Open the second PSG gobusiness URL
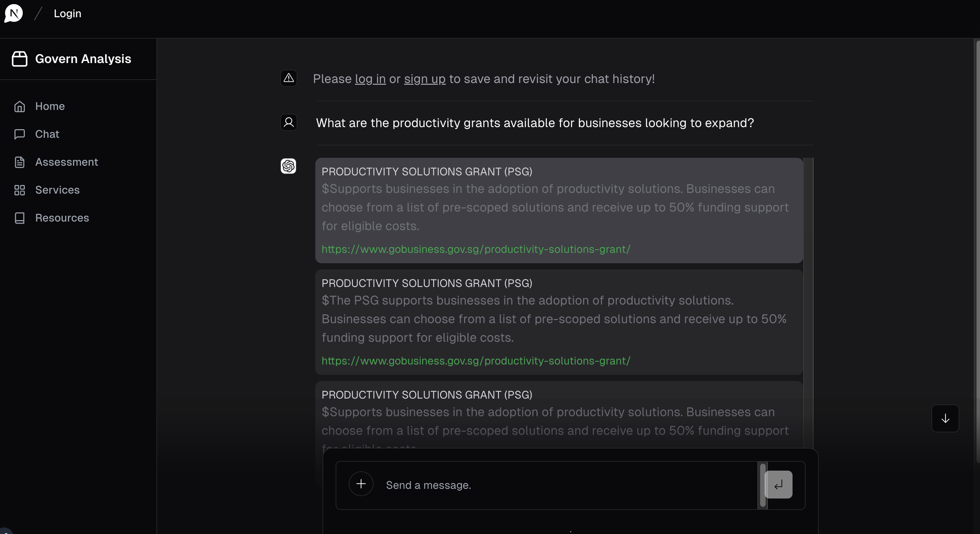The image size is (980, 534). pos(476,361)
